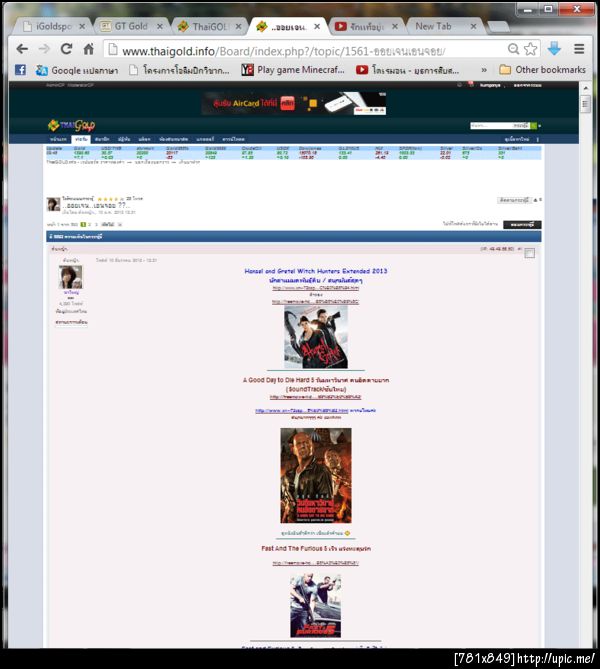The image size is (600, 669).
Task: Click the Fast Five movie poster
Action: click(x=315, y=606)
